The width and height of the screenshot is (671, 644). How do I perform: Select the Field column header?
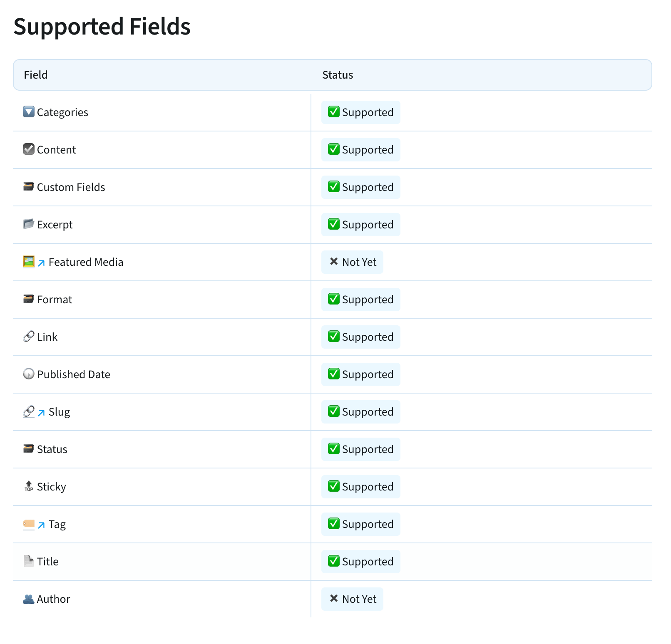pyautogui.click(x=36, y=75)
